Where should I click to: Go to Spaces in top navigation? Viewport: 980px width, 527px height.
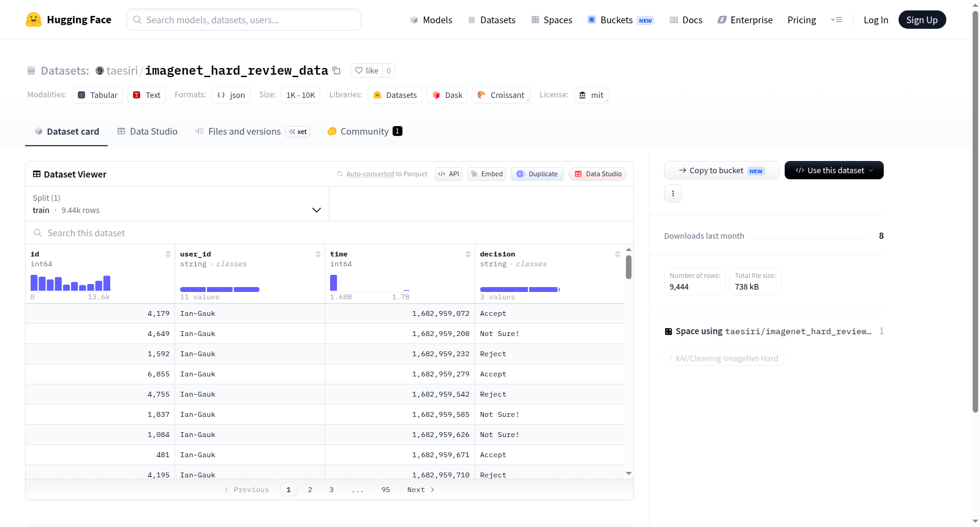point(551,20)
